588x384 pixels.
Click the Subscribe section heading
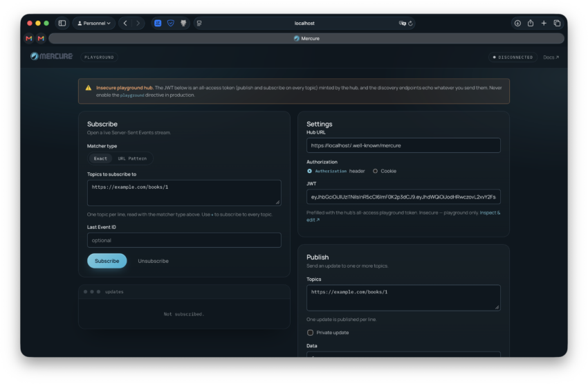(x=102, y=124)
